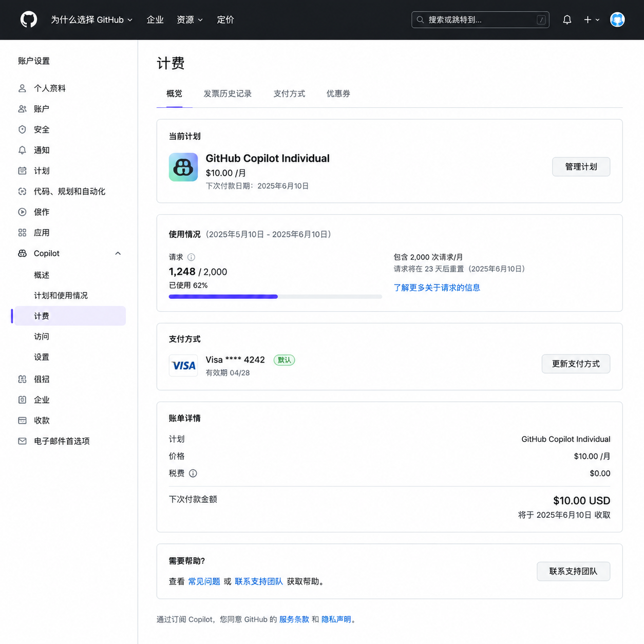Click the building icon beside 企业
Screen dimensions: 644x644
[22, 400]
